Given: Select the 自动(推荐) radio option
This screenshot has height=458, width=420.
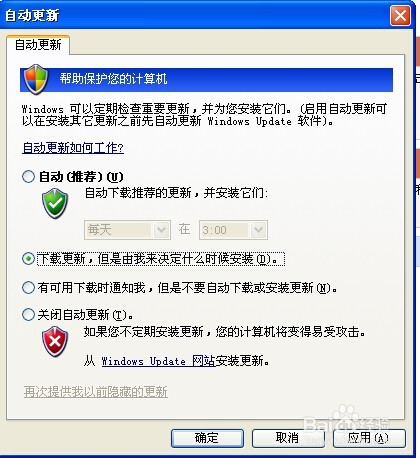Looking at the screenshot, I should tap(28, 176).
